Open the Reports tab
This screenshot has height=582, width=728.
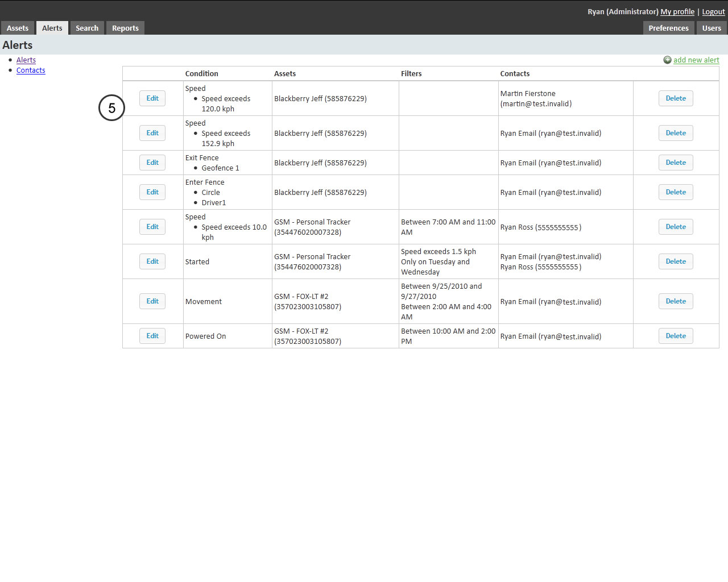pos(125,27)
